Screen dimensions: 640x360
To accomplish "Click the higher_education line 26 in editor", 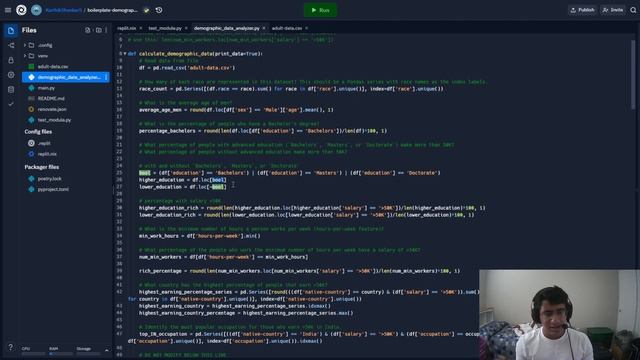I will tap(182, 180).
